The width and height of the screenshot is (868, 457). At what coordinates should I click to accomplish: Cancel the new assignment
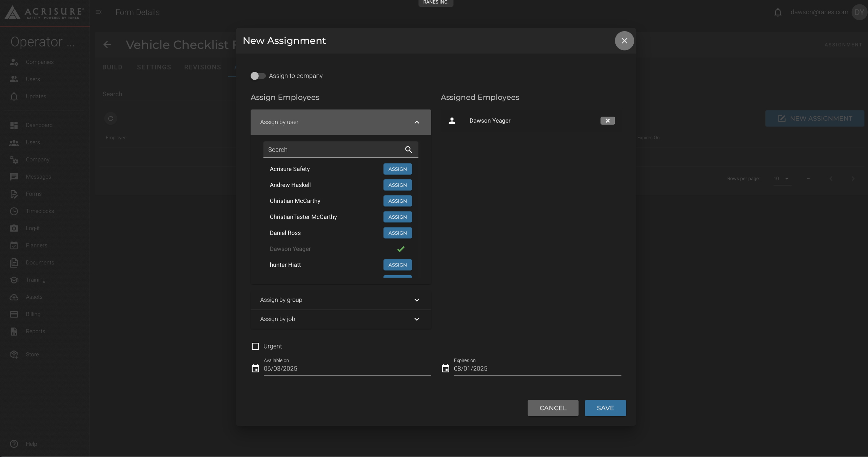point(553,408)
